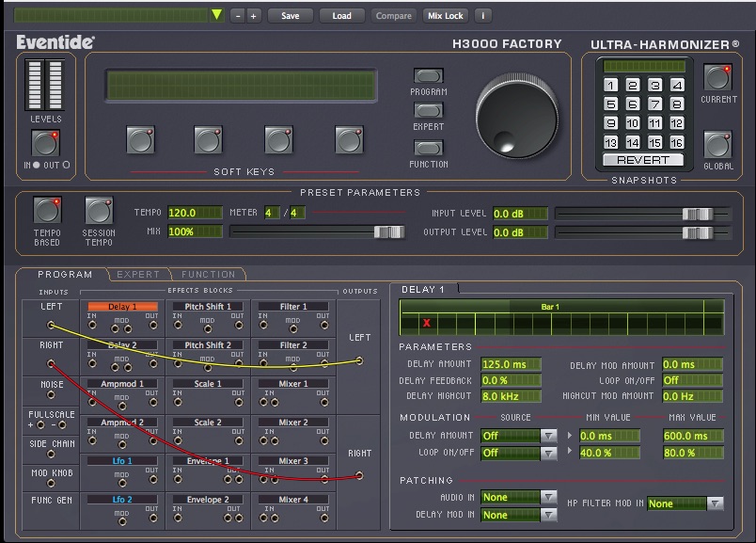
Task: Click the third soft key button
Action: pyautogui.click(x=278, y=140)
